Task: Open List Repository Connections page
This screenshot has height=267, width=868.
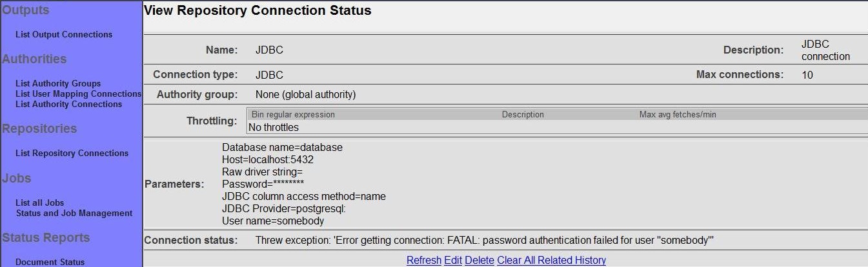Action: coord(72,153)
